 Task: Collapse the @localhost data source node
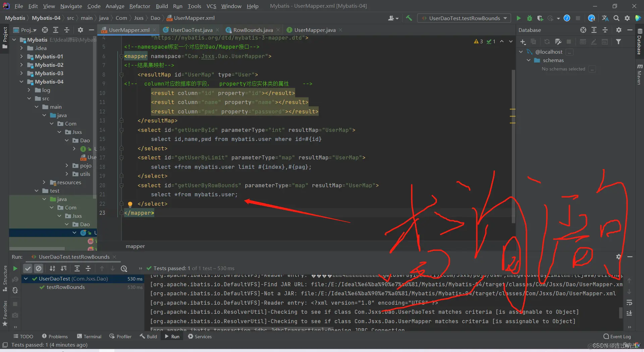point(521,52)
